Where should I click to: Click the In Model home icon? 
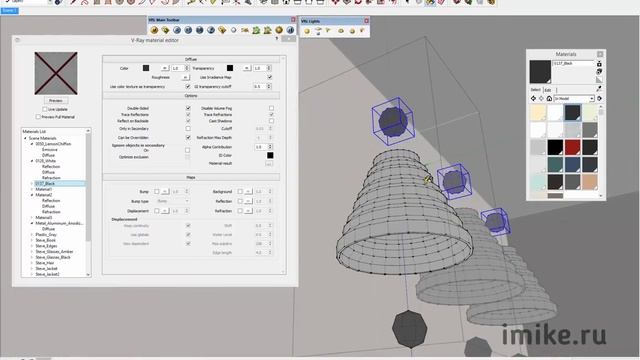click(x=549, y=98)
